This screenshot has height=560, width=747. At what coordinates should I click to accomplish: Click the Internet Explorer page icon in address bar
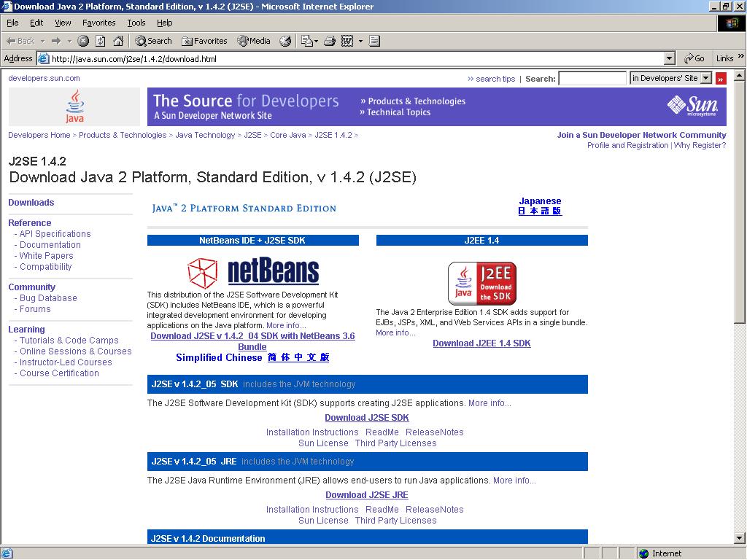(x=43, y=58)
